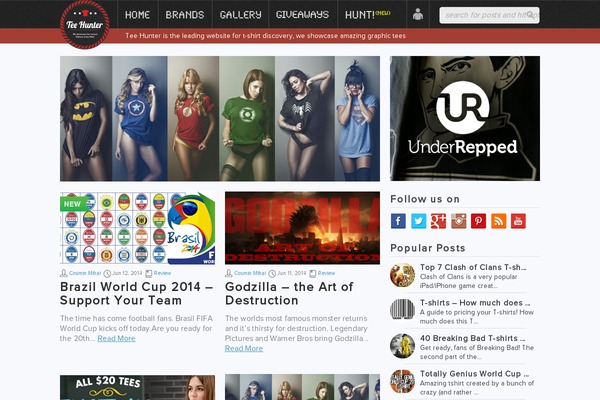Open the ALL $20 TEES post image
This screenshot has height=400, width=600.
137,387
